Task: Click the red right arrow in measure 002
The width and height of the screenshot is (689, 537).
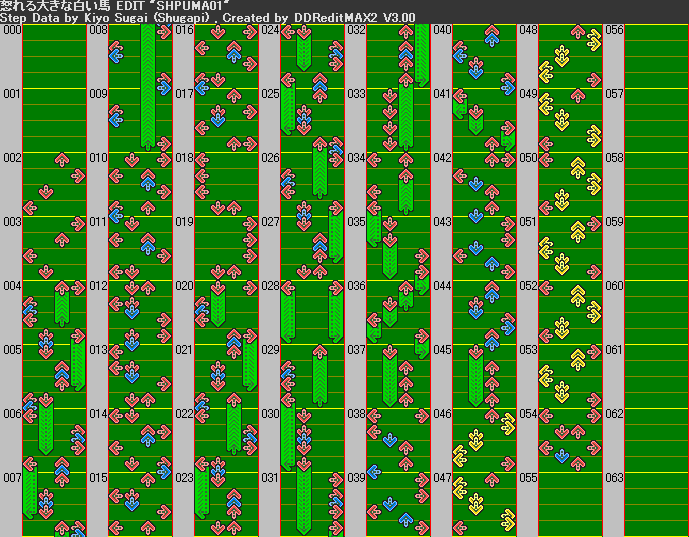Action: [x=78, y=176]
